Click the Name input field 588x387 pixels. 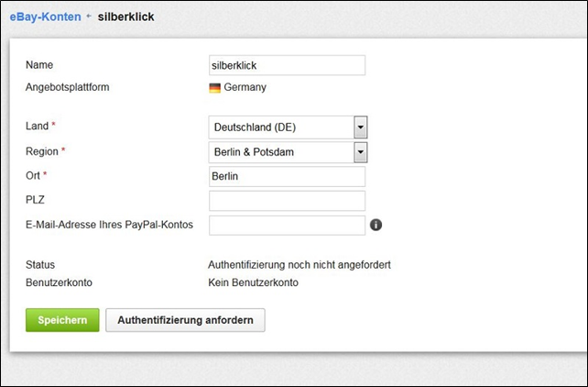[287, 65]
